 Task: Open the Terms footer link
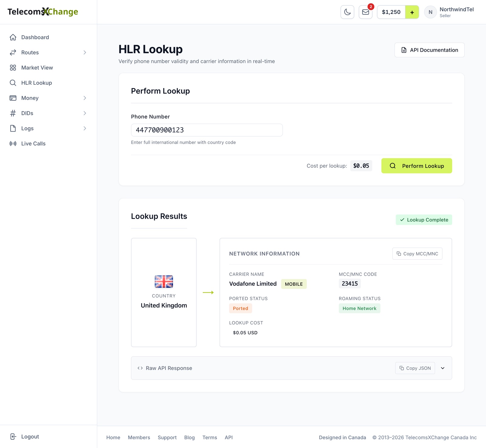coord(210,437)
